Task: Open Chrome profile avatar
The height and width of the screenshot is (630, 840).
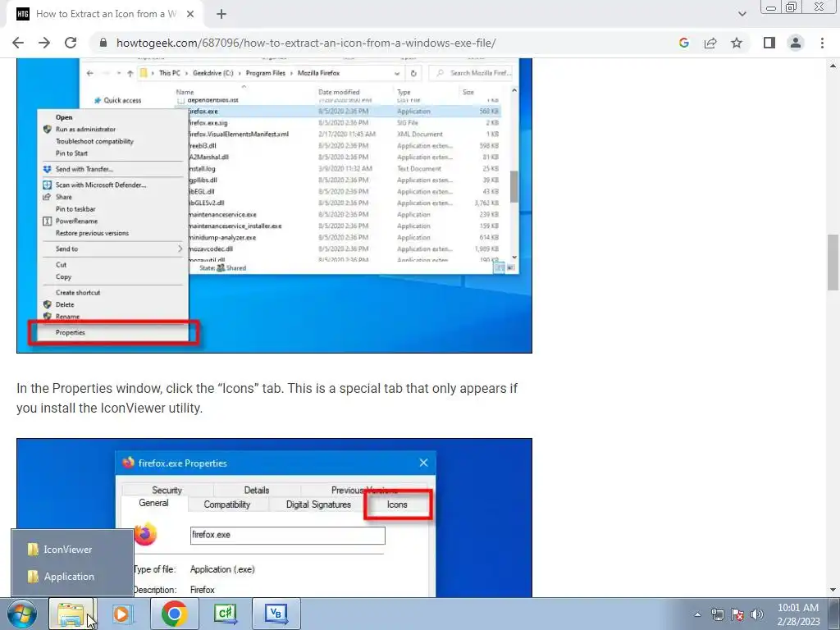Action: pos(796,43)
